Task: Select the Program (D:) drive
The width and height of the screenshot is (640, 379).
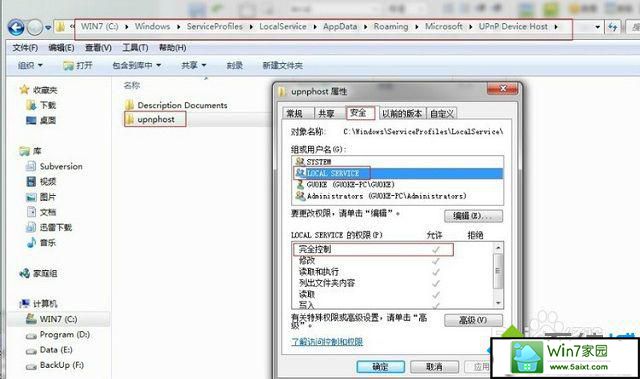Action: [58, 335]
